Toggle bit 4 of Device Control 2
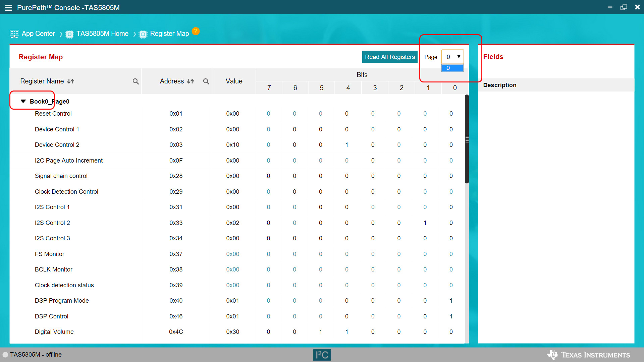644x362 pixels. click(346, 145)
